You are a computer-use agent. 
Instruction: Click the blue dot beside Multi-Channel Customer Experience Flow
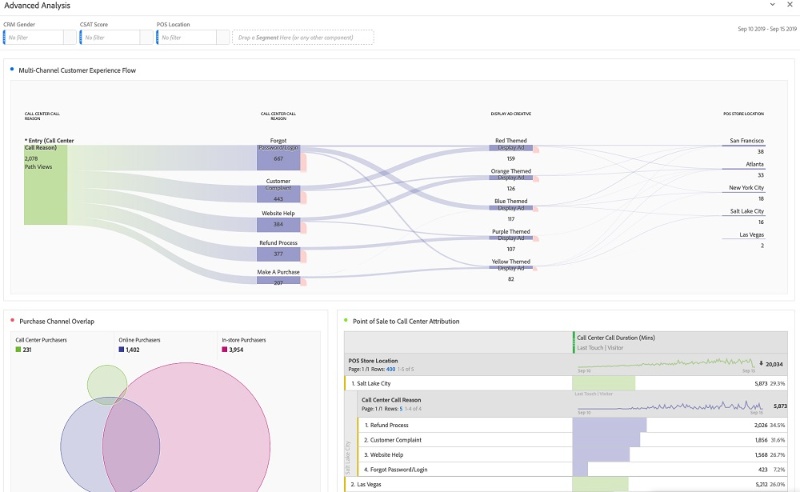pyautogui.click(x=12, y=70)
